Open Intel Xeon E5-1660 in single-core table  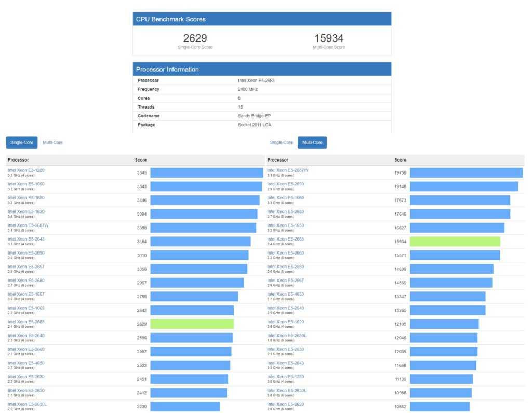click(x=26, y=184)
